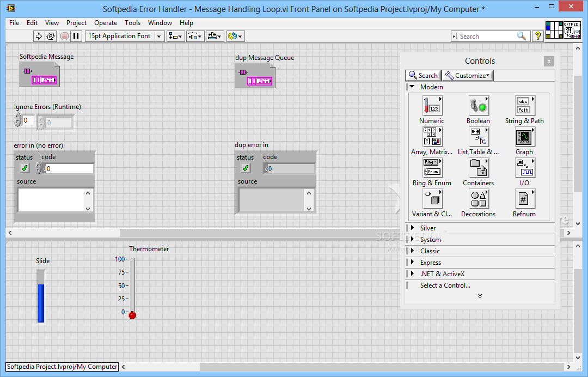The height and width of the screenshot is (377, 588).
Task: Click the dup Message Queue refnum
Action: tap(255, 75)
